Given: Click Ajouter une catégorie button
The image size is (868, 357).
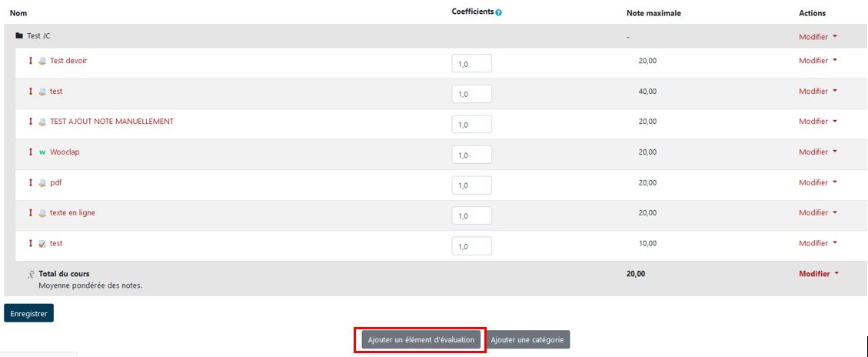Looking at the screenshot, I should point(529,340).
